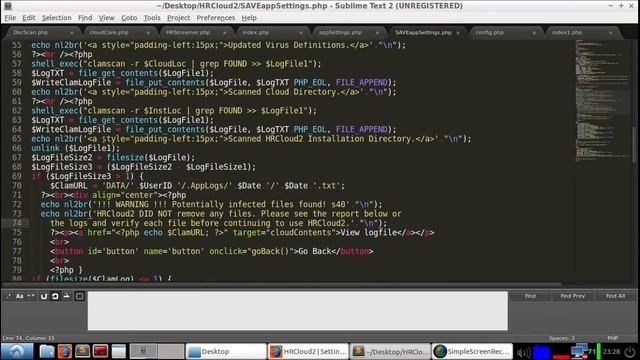The image size is (640, 360).
Task: Click the Find All button
Action: coord(615,296)
